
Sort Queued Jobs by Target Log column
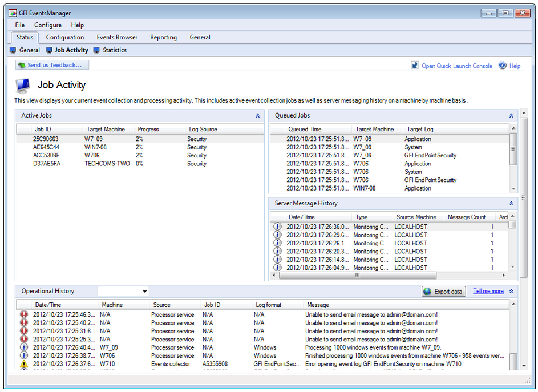pos(456,130)
